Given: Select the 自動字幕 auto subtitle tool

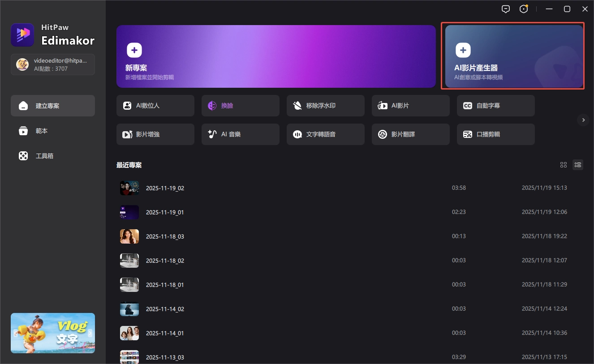Looking at the screenshot, I should 495,106.
